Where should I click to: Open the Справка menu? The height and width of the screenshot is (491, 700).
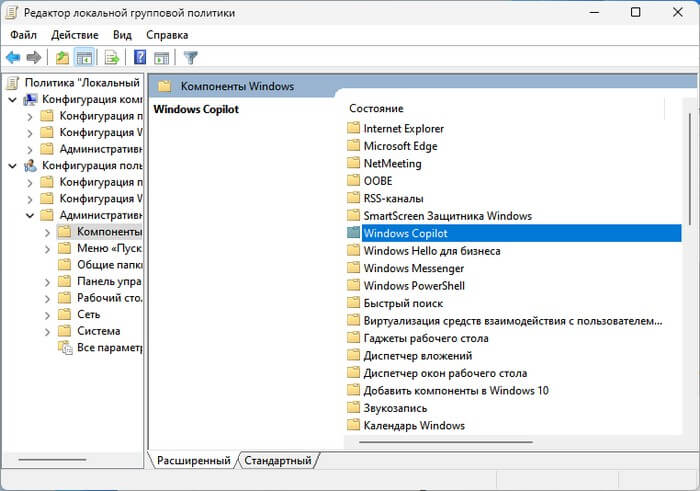[x=167, y=35]
